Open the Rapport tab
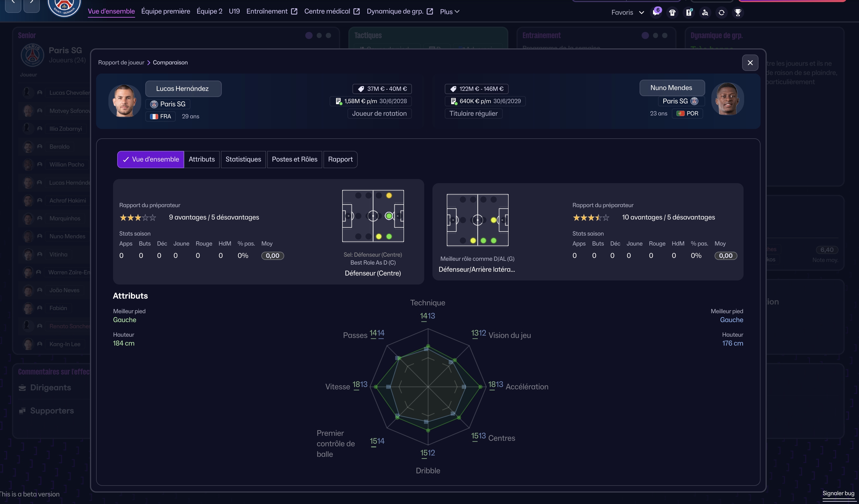The height and width of the screenshot is (504, 859). [x=340, y=160]
